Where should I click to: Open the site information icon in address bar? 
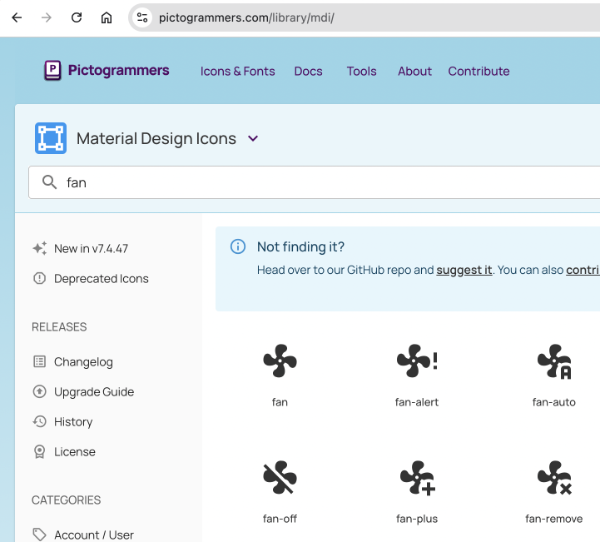(x=142, y=18)
